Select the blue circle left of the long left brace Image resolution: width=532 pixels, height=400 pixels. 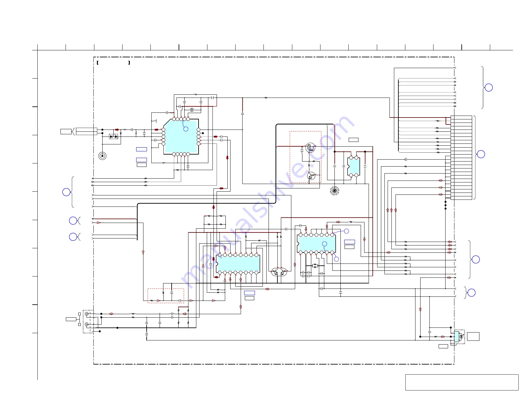(66, 192)
